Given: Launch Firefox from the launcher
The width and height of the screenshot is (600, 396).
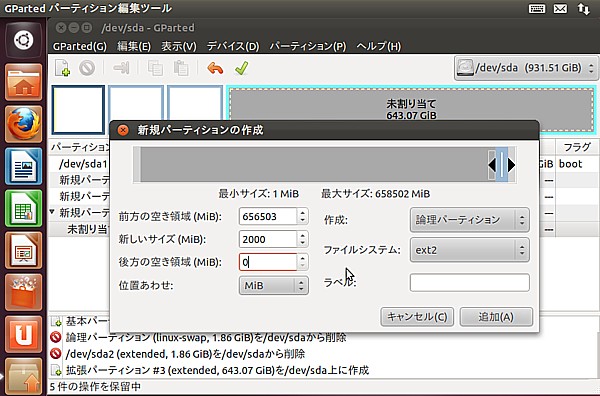Looking at the screenshot, I should 23,124.
